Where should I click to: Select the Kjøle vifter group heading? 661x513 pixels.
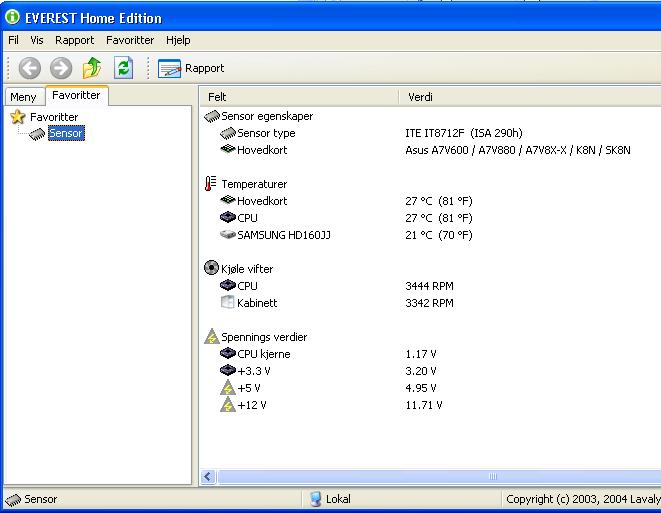247,269
